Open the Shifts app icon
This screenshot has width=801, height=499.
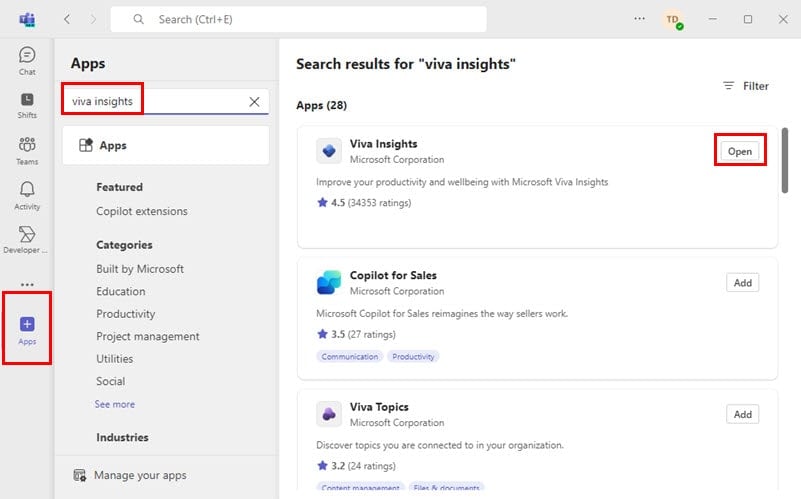click(x=27, y=105)
